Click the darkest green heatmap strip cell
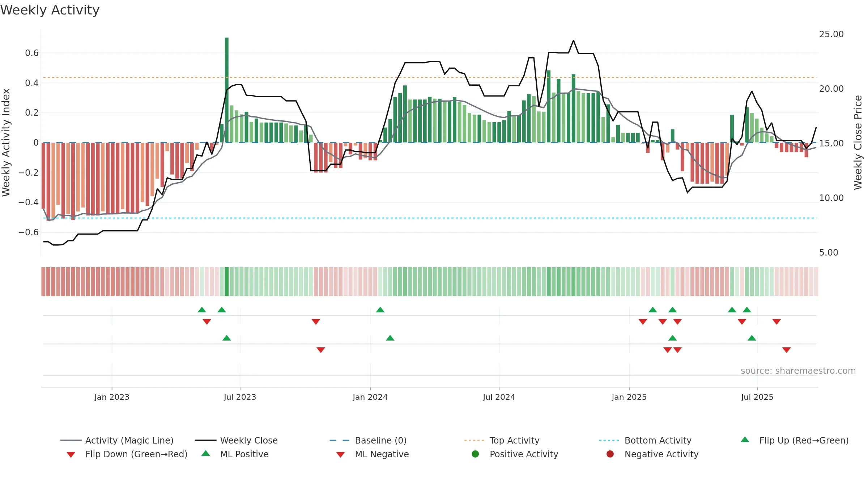The image size is (868, 488). [x=227, y=282]
